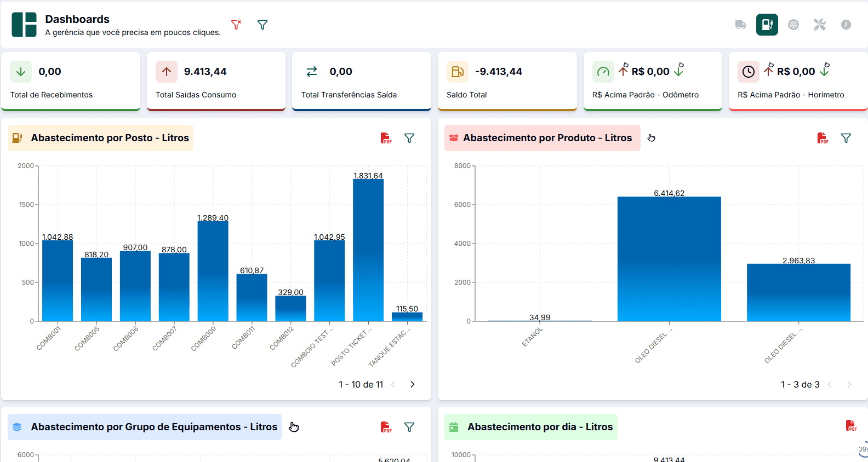Select the TANQUE ESTAC bar valued 115,50
The width and height of the screenshot is (868, 462).
tap(407, 316)
